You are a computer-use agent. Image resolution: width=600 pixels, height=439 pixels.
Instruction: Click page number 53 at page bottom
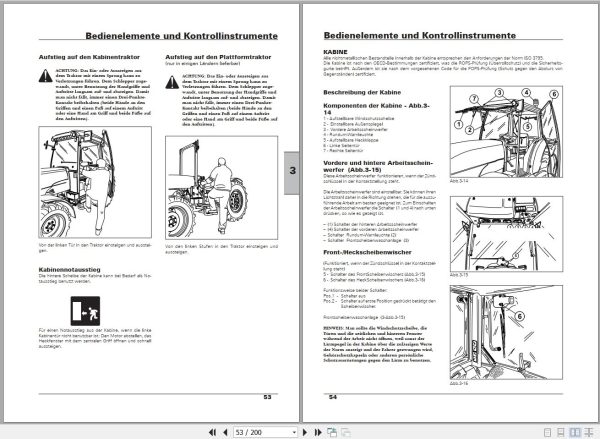point(267,397)
